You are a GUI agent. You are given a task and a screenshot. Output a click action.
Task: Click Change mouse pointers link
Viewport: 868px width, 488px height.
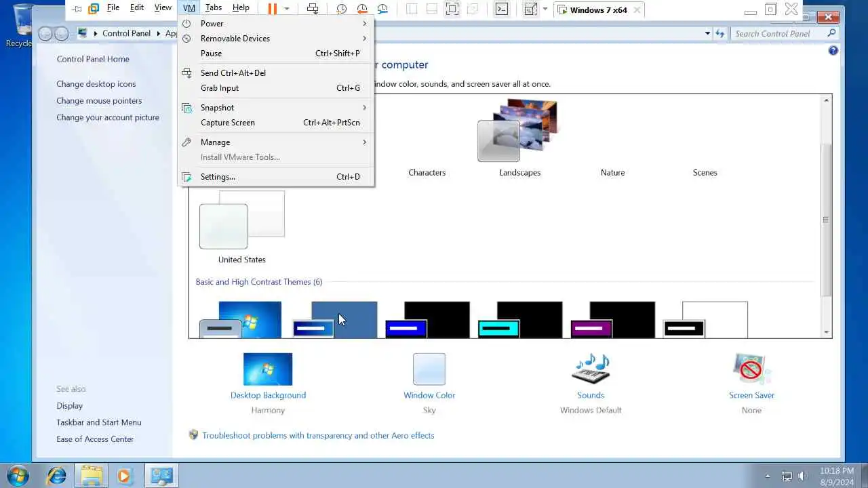(x=99, y=101)
